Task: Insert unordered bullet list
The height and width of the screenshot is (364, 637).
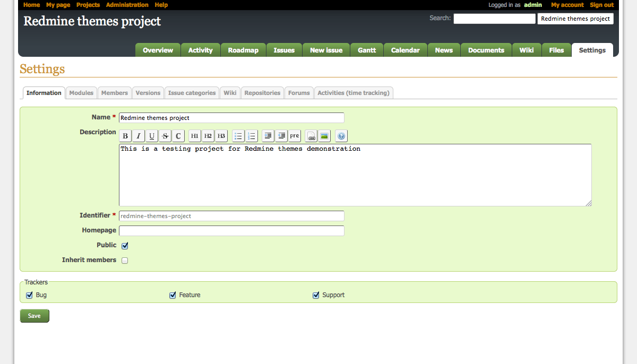Action: tap(238, 136)
